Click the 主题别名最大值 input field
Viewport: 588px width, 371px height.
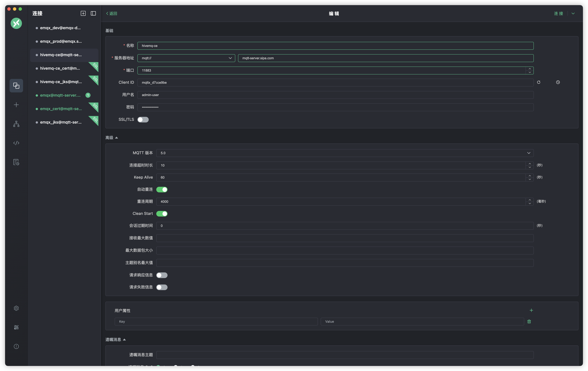345,263
